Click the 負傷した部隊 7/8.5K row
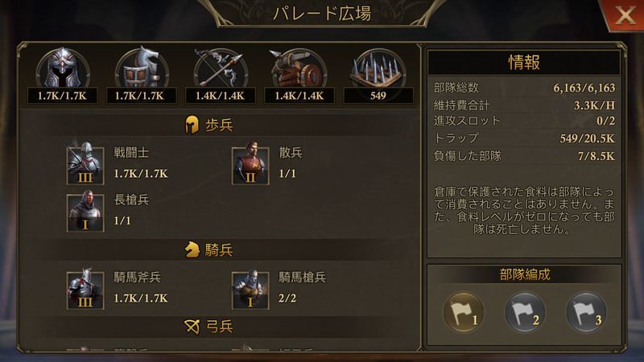This screenshot has width=644, height=362. click(x=524, y=156)
